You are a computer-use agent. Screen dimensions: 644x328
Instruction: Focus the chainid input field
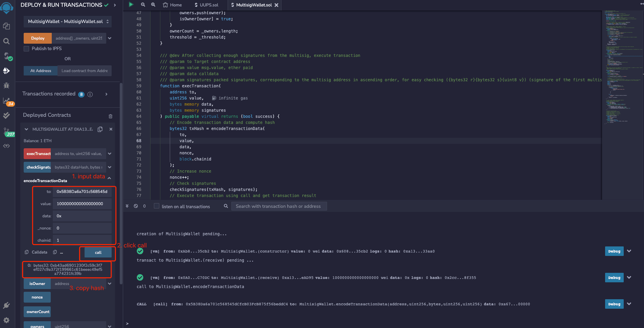tap(82, 240)
